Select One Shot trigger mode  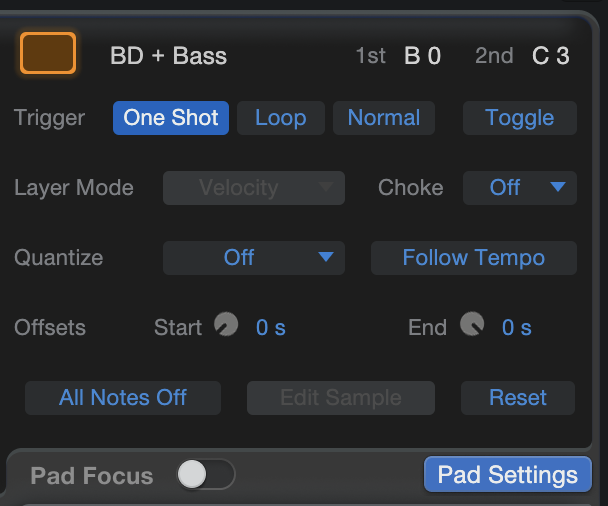click(171, 118)
